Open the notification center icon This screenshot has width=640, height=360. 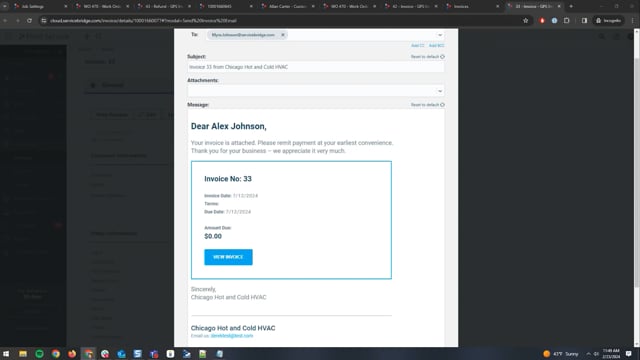[629, 354]
